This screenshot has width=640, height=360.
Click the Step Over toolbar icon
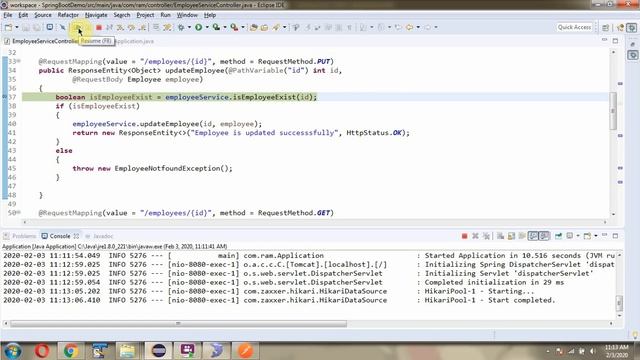point(131,27)
